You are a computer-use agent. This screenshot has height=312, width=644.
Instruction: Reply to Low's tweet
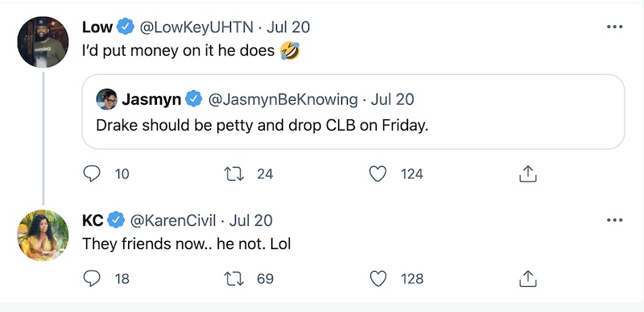[92, 174]
